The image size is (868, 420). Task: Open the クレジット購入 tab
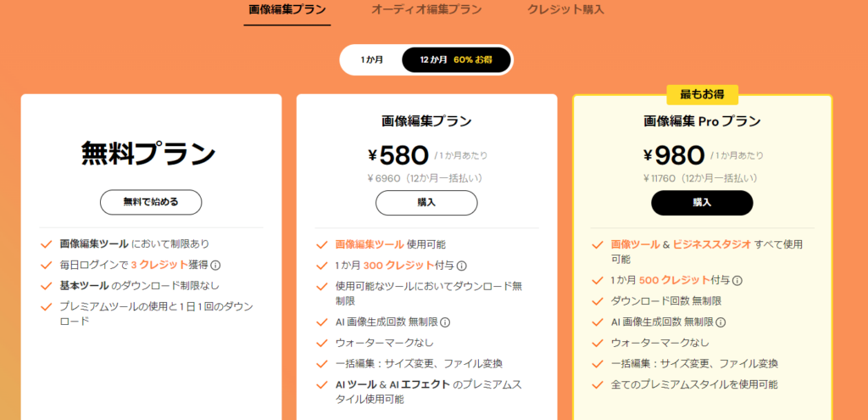pos(565,9)
